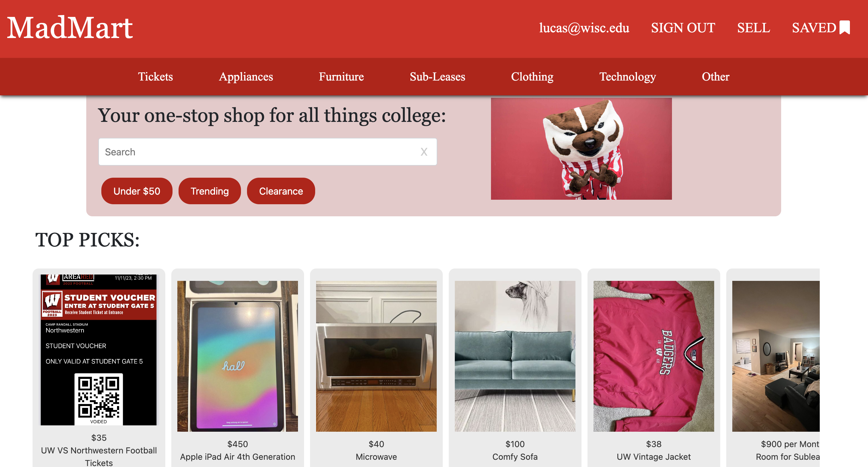
Task: Open the Clothing category
Action: pyautogui.click(x=532, y=77)
